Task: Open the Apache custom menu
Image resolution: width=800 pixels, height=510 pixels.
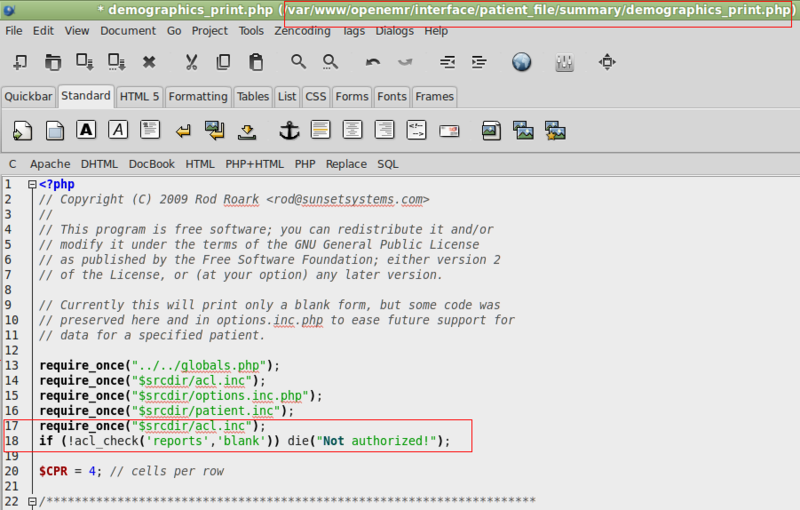Action: coord(50,164)
